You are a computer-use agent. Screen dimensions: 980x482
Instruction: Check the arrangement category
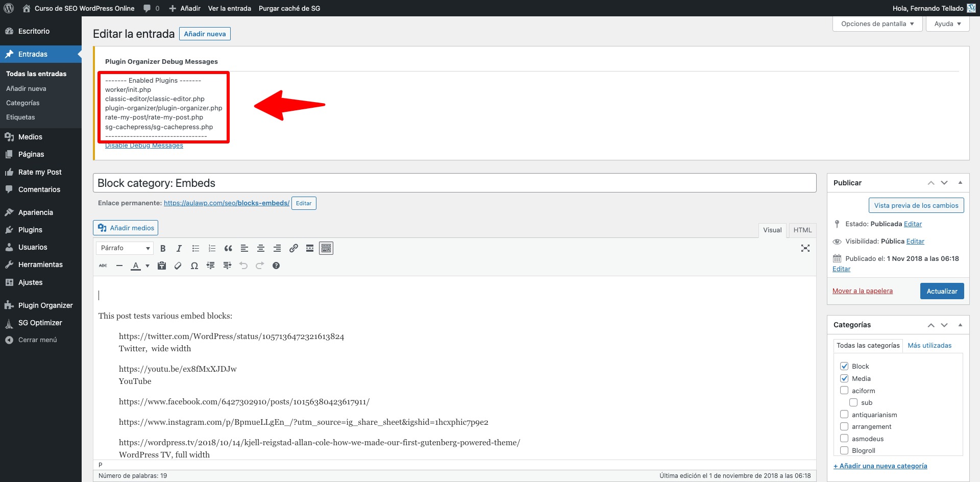pyautogui.click(x=844, y=426)
